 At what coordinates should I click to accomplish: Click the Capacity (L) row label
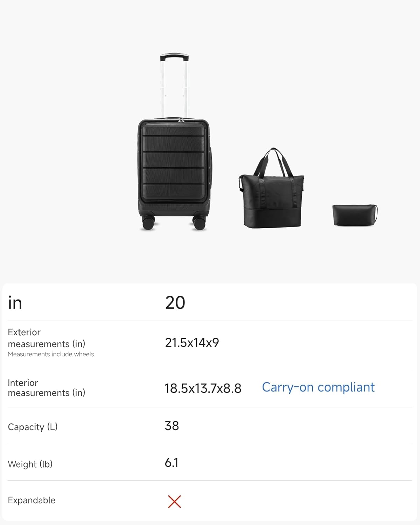(33, 427)
